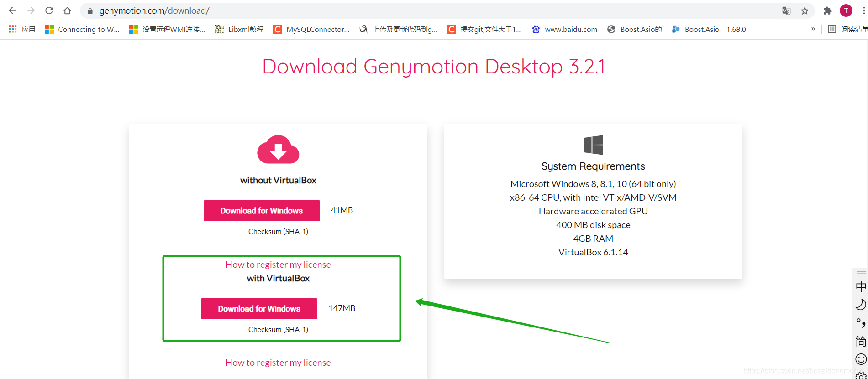
Task: Click the 'Download Genymotion Desktop 3.2.1' heading
Action: point(434,67)
